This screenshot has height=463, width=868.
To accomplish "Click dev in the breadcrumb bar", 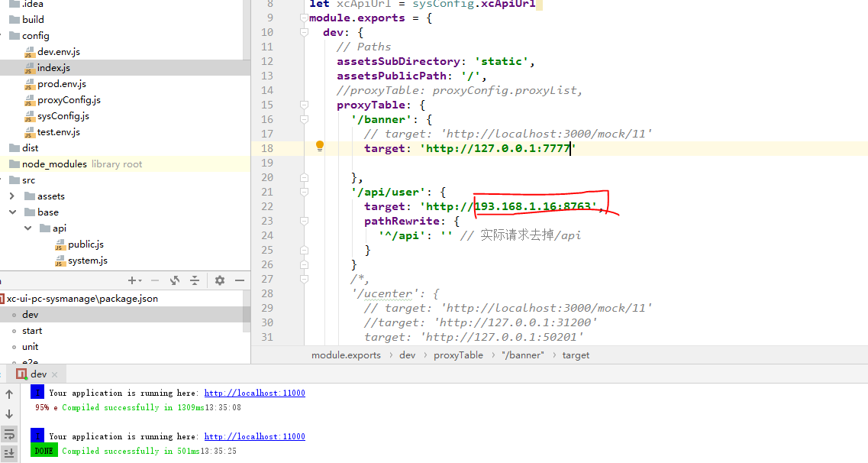I will pyautogui.click(x=408, y=355).
